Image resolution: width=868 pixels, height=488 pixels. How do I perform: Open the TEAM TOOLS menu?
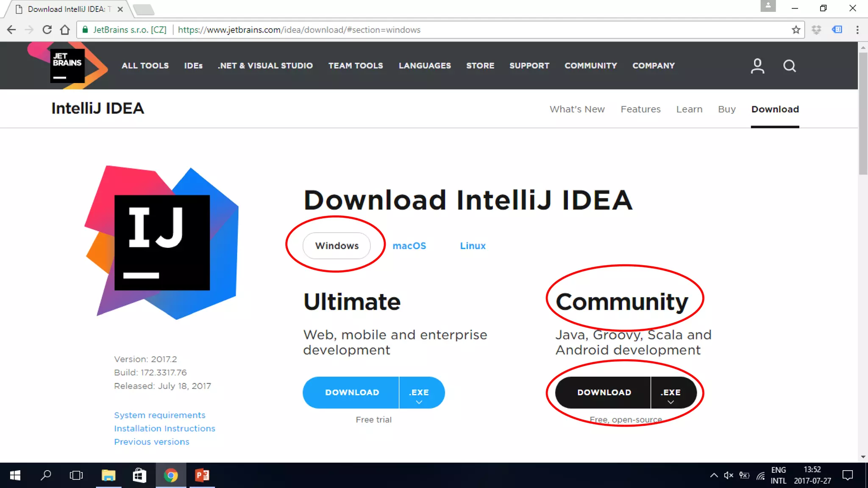tap(356, 66)
